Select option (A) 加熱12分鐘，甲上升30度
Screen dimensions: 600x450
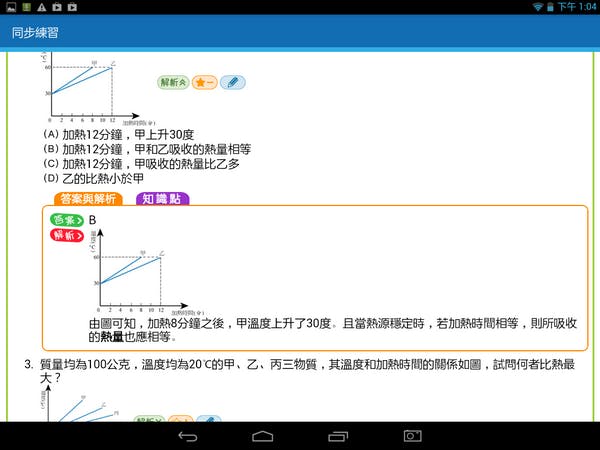119,135
